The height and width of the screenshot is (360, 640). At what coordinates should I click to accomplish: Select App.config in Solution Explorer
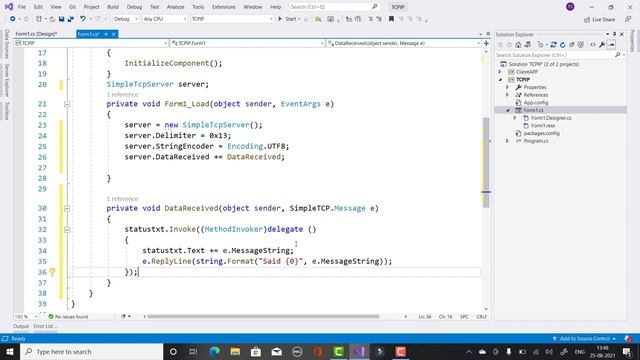click(536, 103)
